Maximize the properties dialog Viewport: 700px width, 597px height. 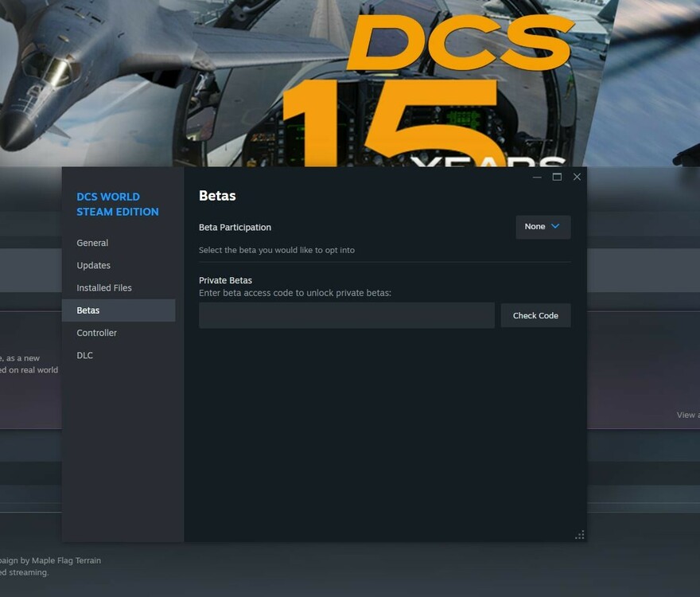click(x=557, y=177)
